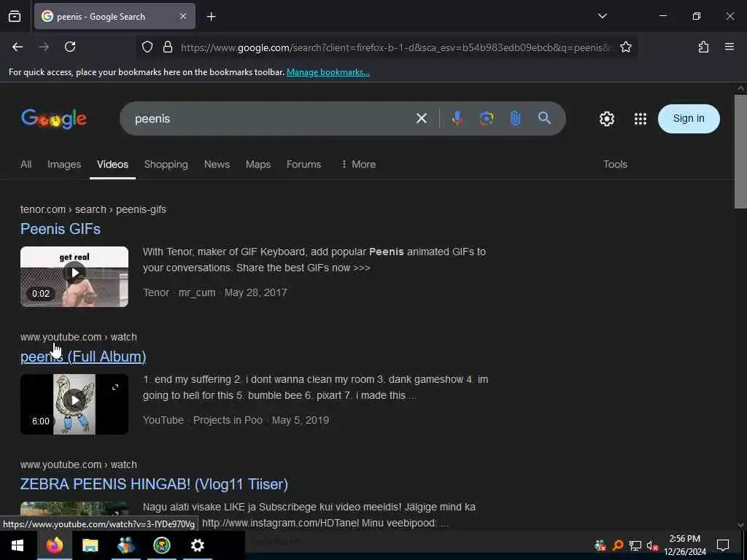The width and height of the screenshot is (747, 560).
Task: Open the search Tools options
Action: 615,164
